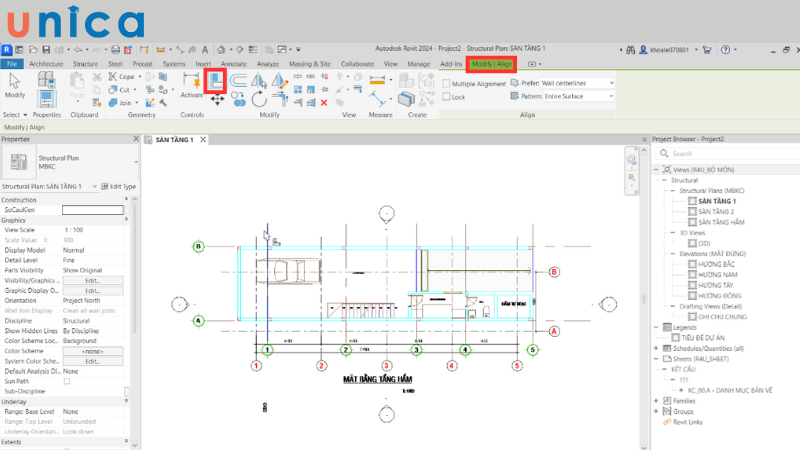
Task: Choose the Mirror - Pick Axis tool
Action: point(259,81)
